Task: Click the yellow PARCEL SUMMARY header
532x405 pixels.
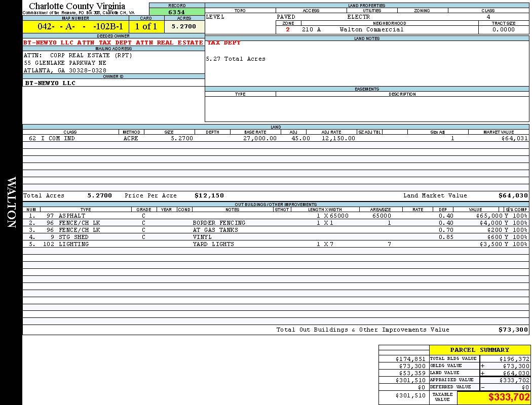Action: [x=479, y=350]
